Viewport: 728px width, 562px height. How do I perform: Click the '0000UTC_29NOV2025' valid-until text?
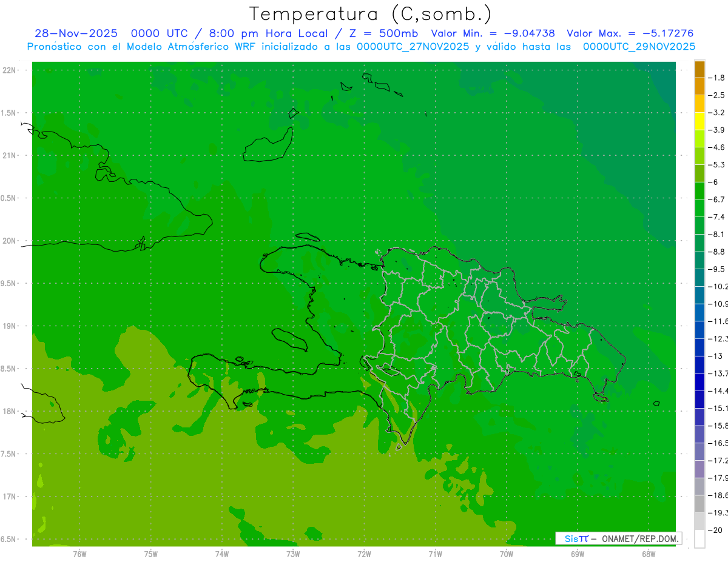coord(639,46)
